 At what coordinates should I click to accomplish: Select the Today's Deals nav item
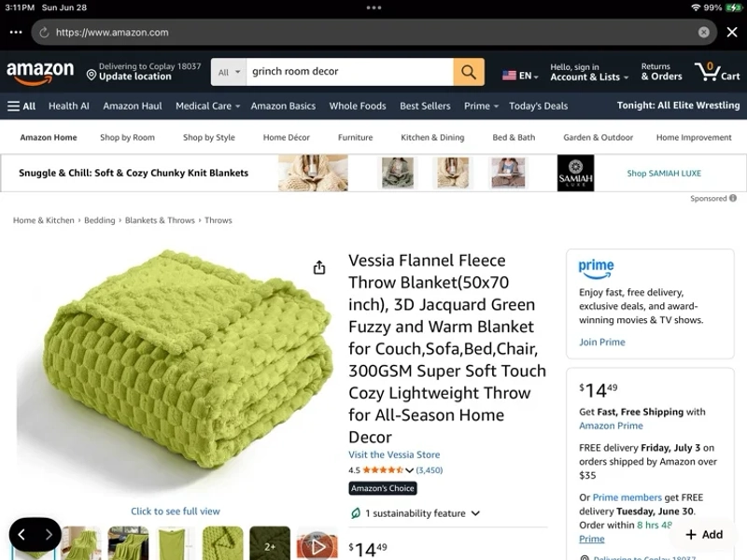click(538, 106)
